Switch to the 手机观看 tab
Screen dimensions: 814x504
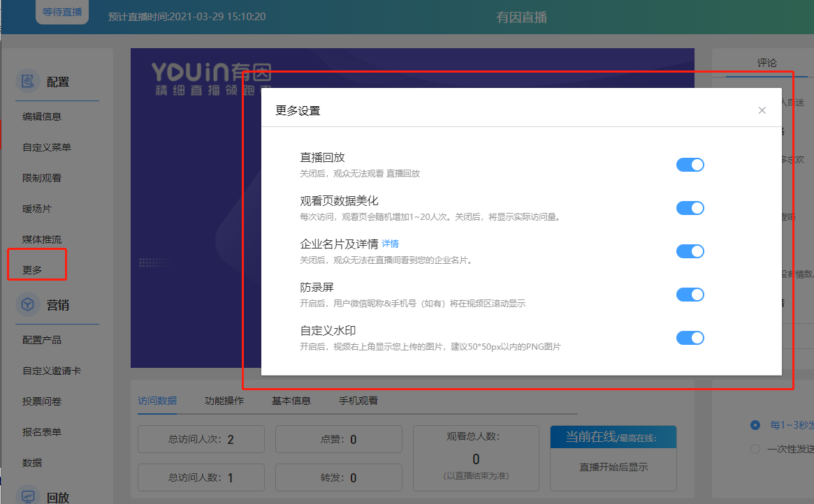pos(358,401)
